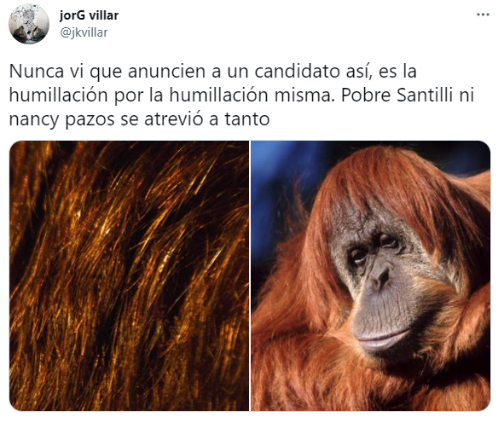Click the tweet text about Santilli
This screenshot has width=504, height=423.
tap(241, 96)
